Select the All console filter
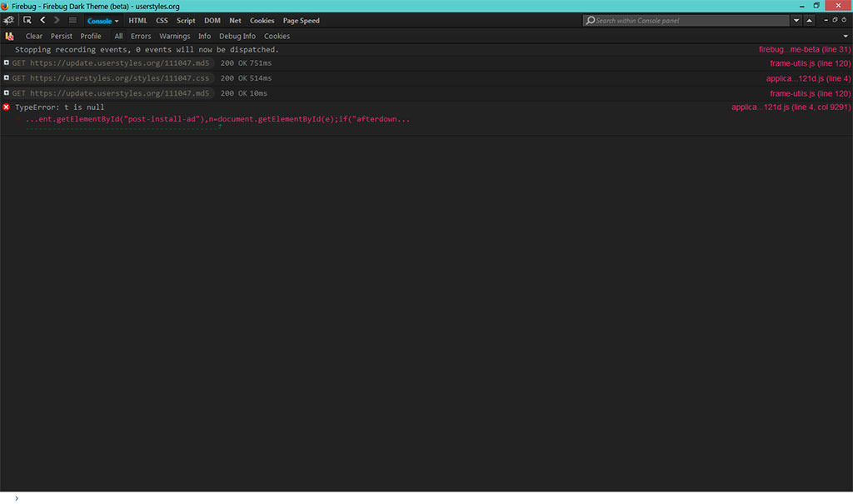This screenshot has height=504, width=853. click(118, 36)
